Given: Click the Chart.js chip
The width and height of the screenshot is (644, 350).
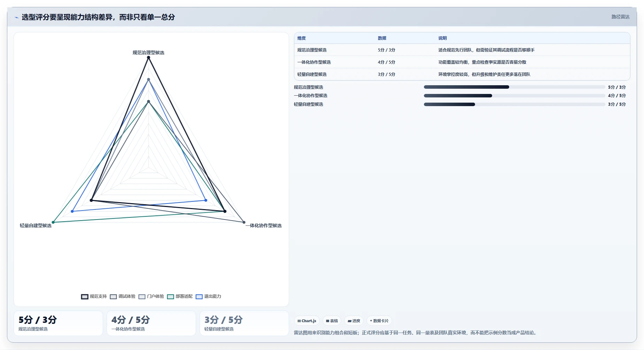Looking at the screenshot, I should 307,321.
